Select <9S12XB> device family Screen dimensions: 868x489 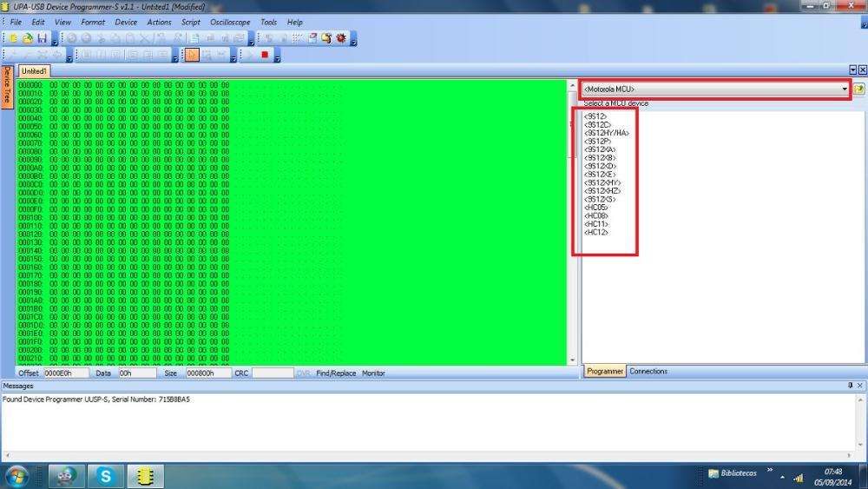point(600,158)
